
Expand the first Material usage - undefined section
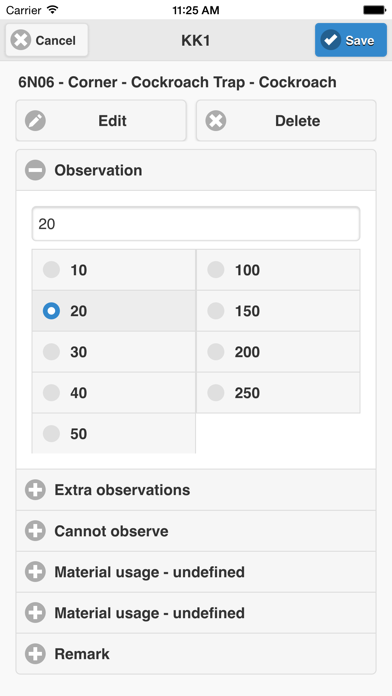coord(196,572)
